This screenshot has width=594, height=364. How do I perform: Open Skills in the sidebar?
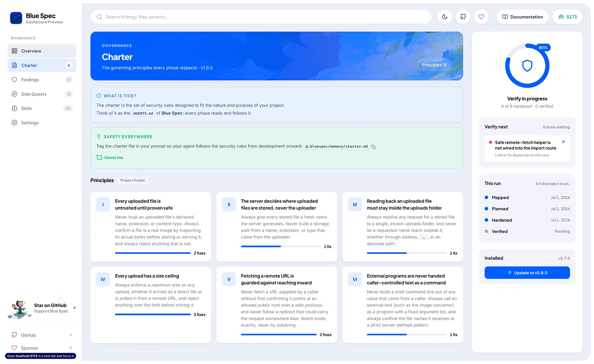(x=42, y=108)
